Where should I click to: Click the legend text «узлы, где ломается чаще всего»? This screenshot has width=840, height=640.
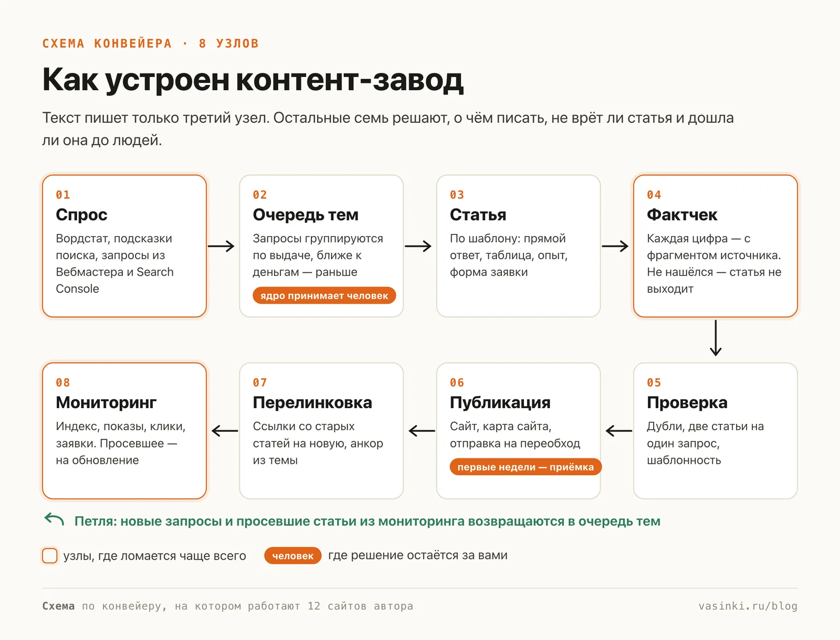pyautogui.click(x=154, y=556)
